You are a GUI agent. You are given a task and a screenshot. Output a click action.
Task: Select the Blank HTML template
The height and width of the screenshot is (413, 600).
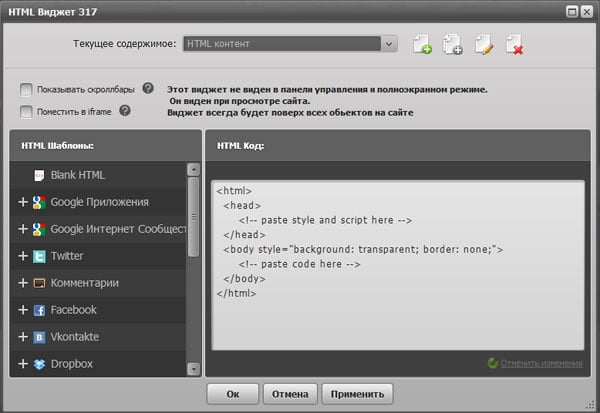coord(77,175)
